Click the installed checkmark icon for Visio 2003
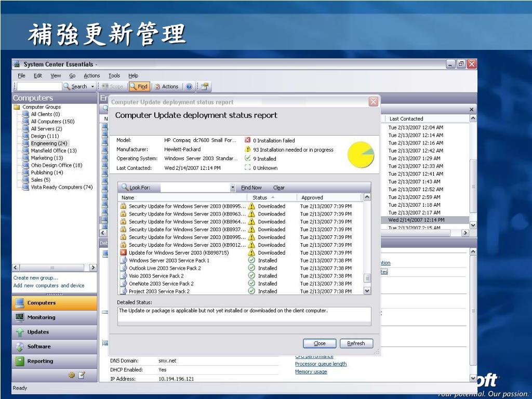Viewport: 532px width, 399px height. [x=251, y=276]
